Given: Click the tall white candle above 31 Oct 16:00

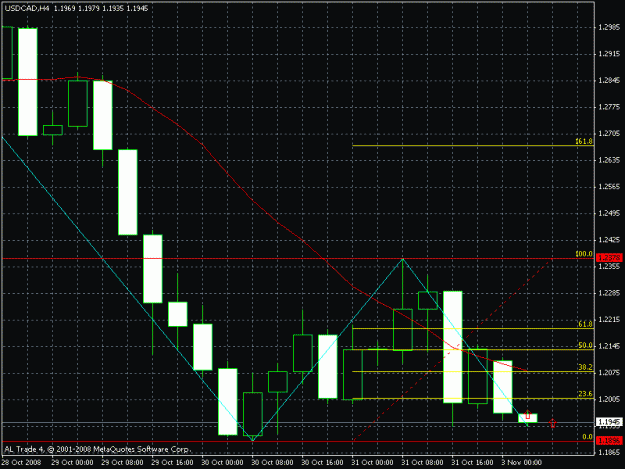Looking at the screenshot, I should click(453, 347).
